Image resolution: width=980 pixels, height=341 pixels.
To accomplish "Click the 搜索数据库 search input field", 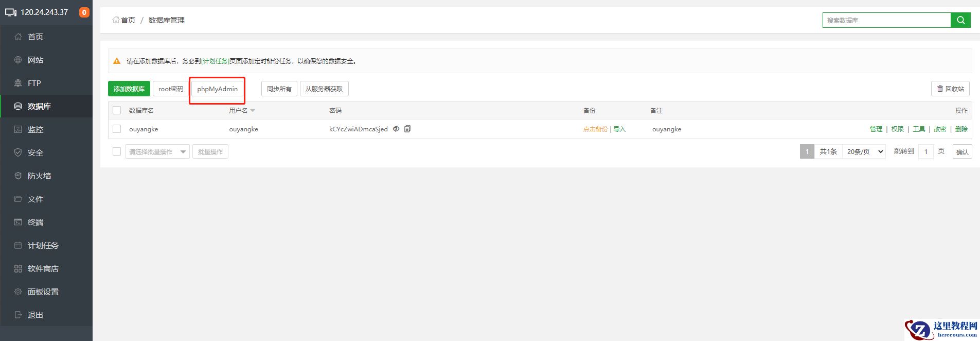I will 886,20.
